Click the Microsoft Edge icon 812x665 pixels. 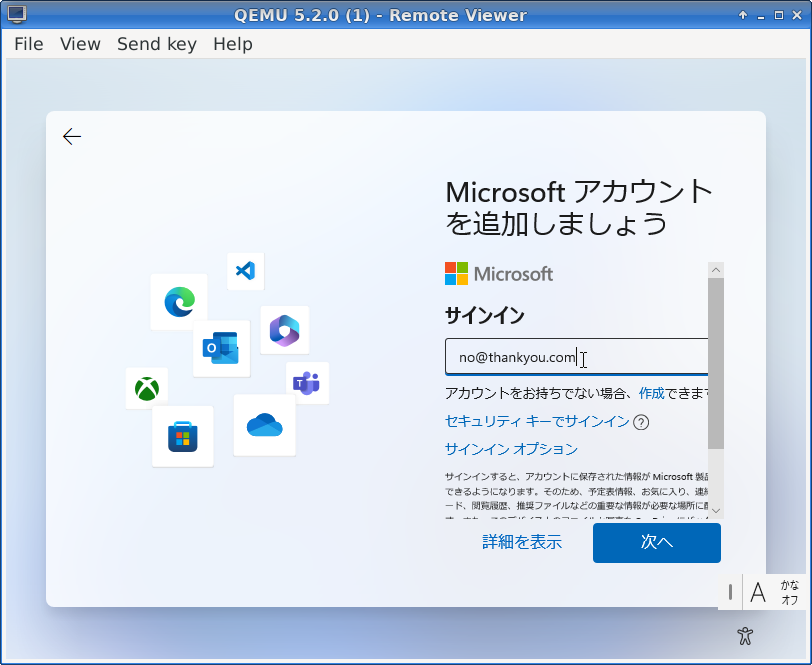click(x=179, y=301)
